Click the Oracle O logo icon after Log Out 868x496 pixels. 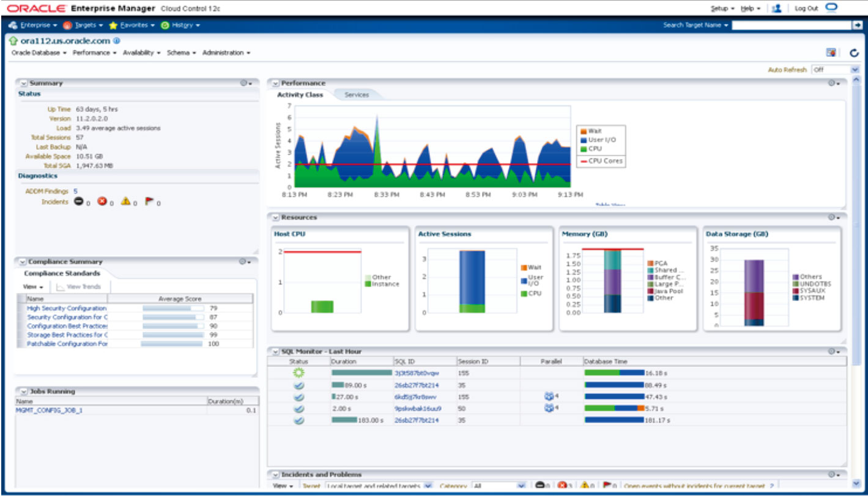(831, 8)
